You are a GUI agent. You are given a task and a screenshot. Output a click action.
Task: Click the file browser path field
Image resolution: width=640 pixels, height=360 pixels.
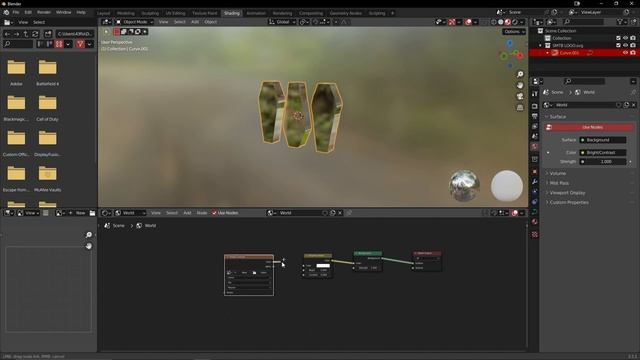point(75,34)
